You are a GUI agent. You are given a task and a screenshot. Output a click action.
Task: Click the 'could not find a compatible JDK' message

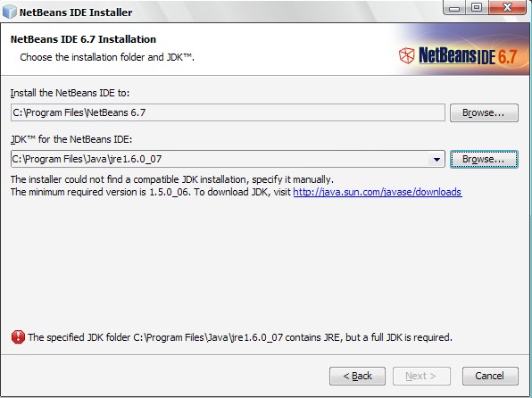point(172,179)
